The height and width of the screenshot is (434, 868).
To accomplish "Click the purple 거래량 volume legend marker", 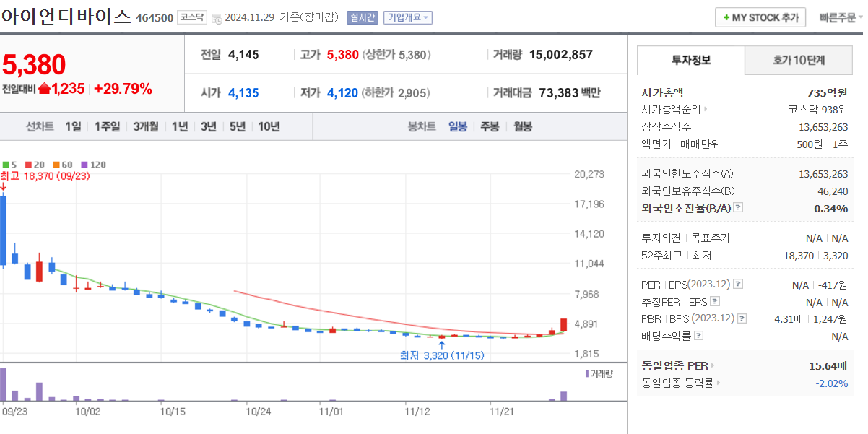I will 587,373.
